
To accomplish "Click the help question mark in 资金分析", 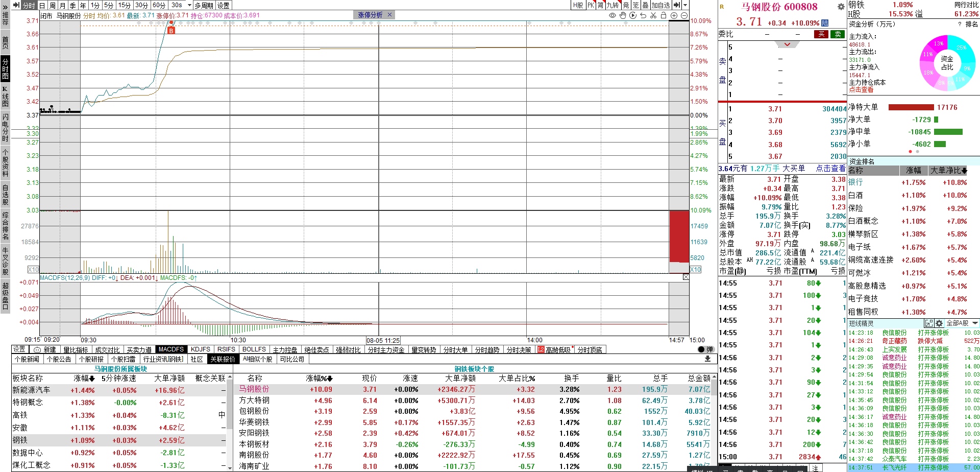I will click(960, 24).
